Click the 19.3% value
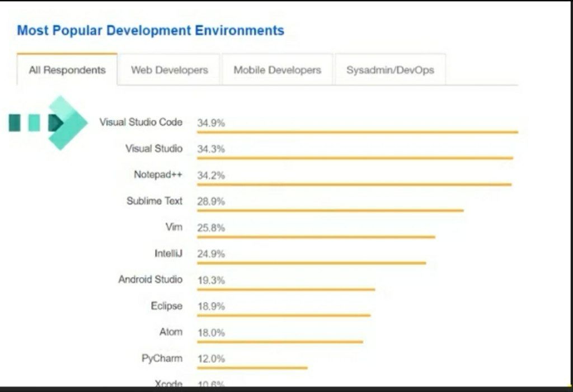573x392 pixels. (211, 280)
